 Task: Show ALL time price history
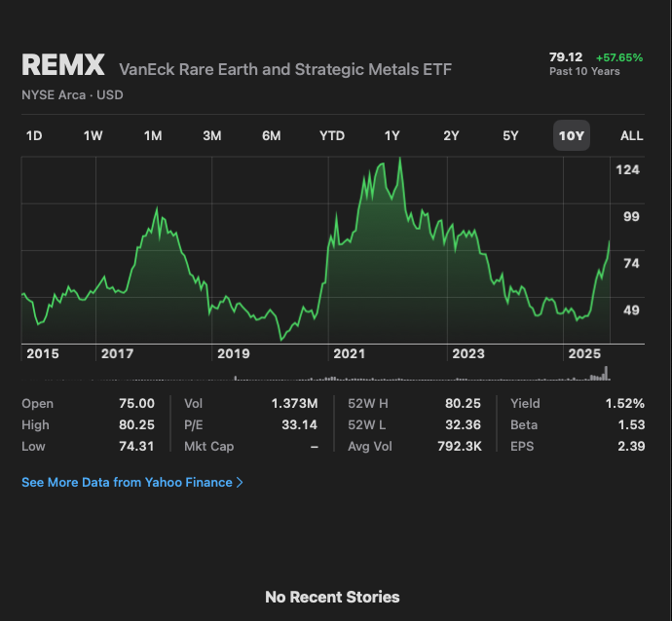click(x=631, y=135)
